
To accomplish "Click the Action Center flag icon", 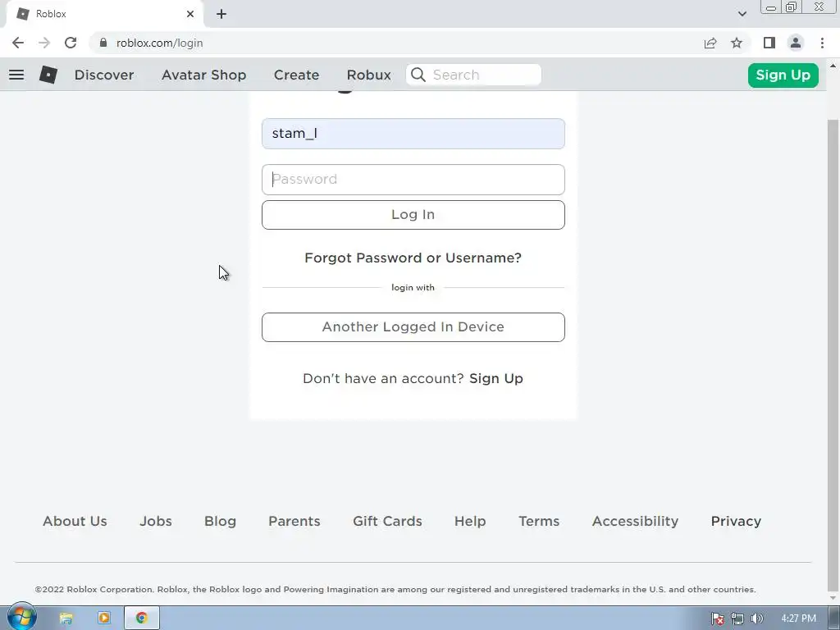I will click(717, 619).
